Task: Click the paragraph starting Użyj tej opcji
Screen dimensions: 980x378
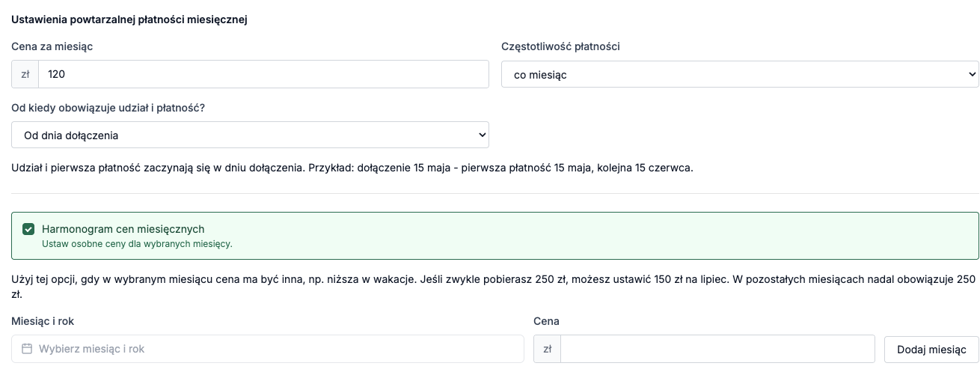Action: tap(494, 287)
